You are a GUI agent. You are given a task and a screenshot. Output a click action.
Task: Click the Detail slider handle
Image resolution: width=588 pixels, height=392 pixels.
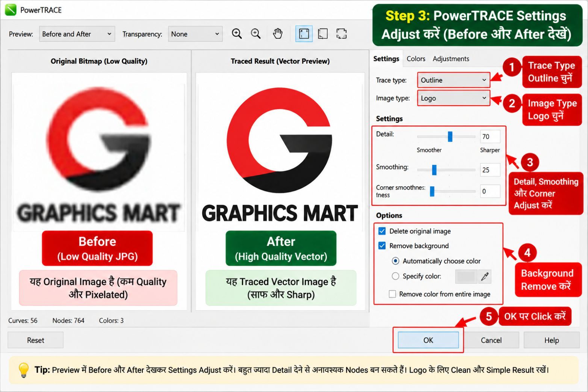(x=450, y=136)
